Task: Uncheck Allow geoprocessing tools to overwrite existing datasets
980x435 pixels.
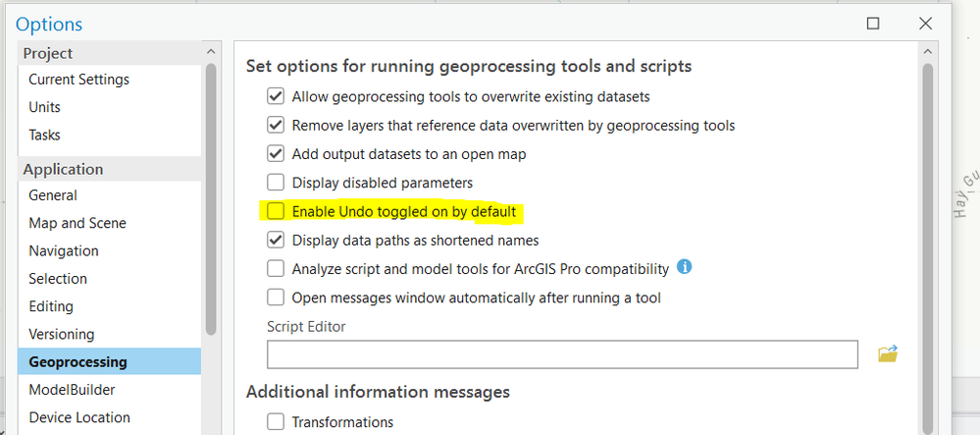Action: click(x=276, y=97)
